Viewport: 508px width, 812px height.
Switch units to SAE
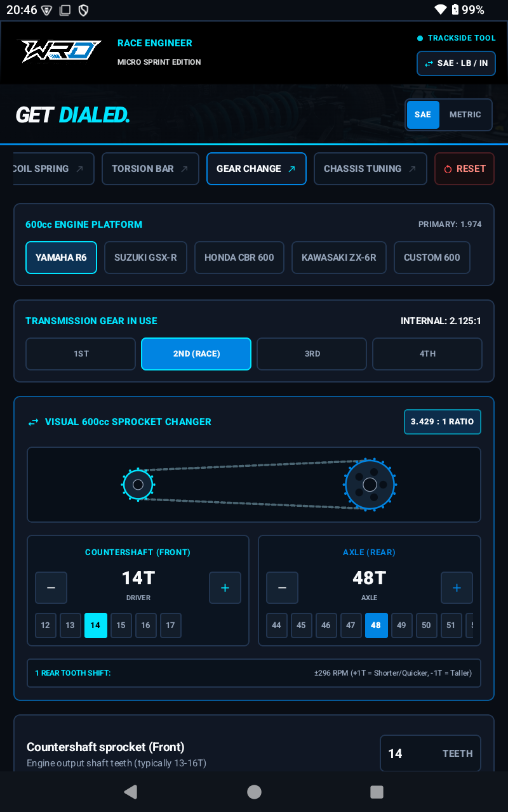423,115
